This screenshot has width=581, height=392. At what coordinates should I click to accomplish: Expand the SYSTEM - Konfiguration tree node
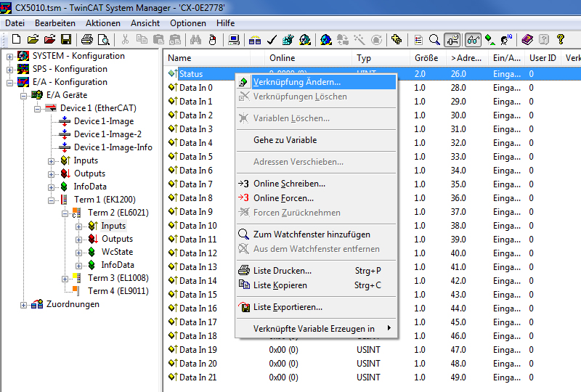[x=9, y=57]
